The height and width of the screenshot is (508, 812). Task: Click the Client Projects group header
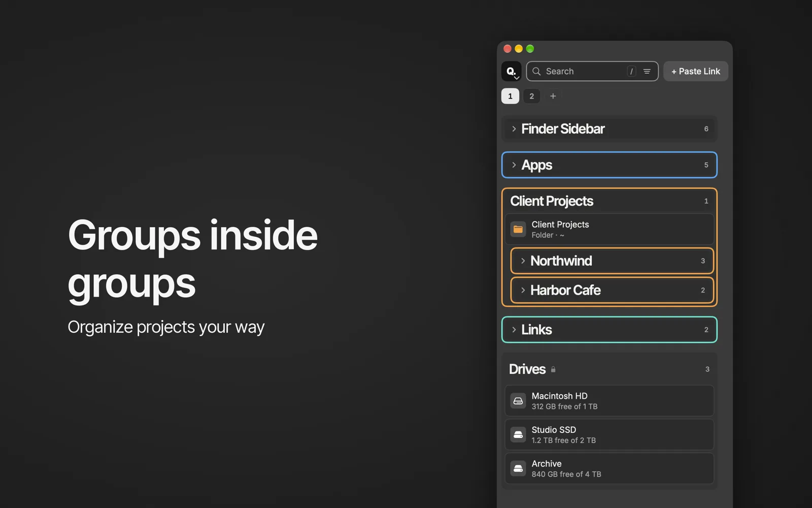(610, 201)
